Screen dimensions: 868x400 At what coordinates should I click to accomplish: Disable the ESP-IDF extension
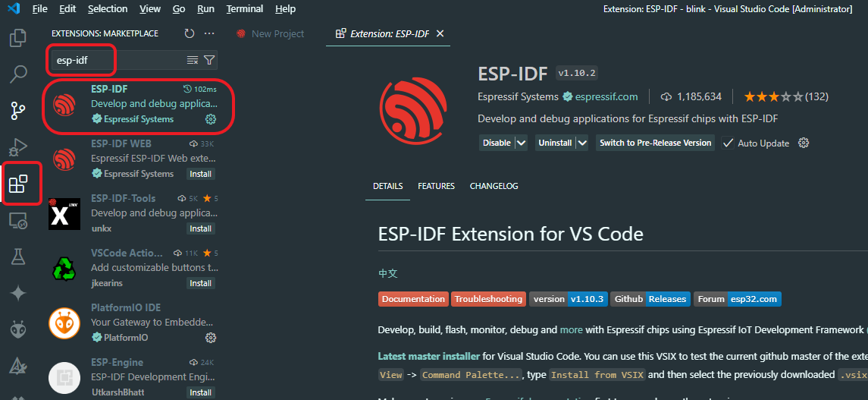point(497,143)
